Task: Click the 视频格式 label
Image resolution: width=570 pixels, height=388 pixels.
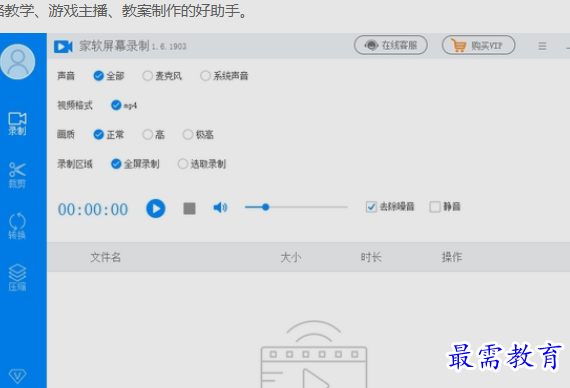Action: (x=75, y=105)
